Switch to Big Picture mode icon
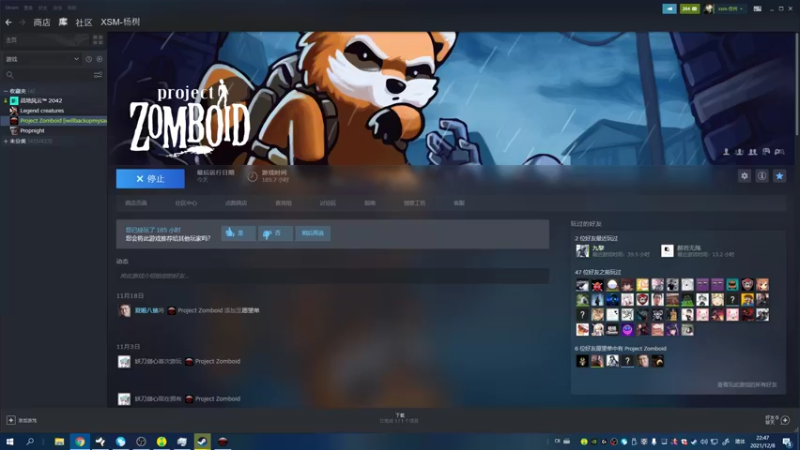This screenshot has height=450, width=800. [x=758, y=9]
